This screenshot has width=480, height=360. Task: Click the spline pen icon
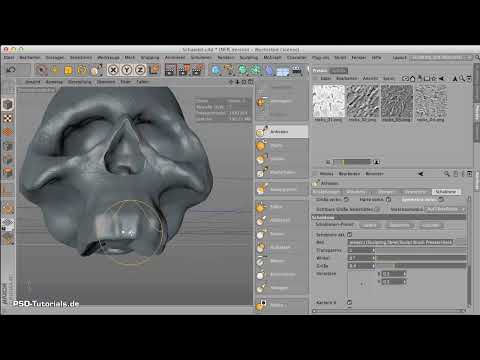pos(229,70)
